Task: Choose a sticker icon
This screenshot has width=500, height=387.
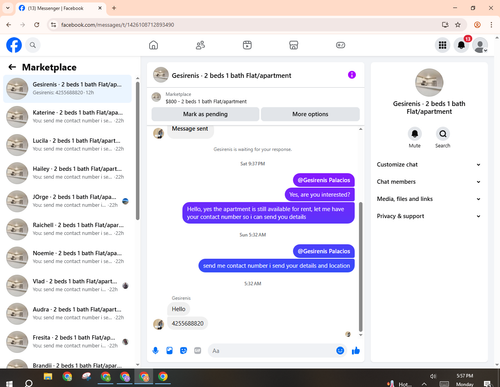Action: pos(183,351)
